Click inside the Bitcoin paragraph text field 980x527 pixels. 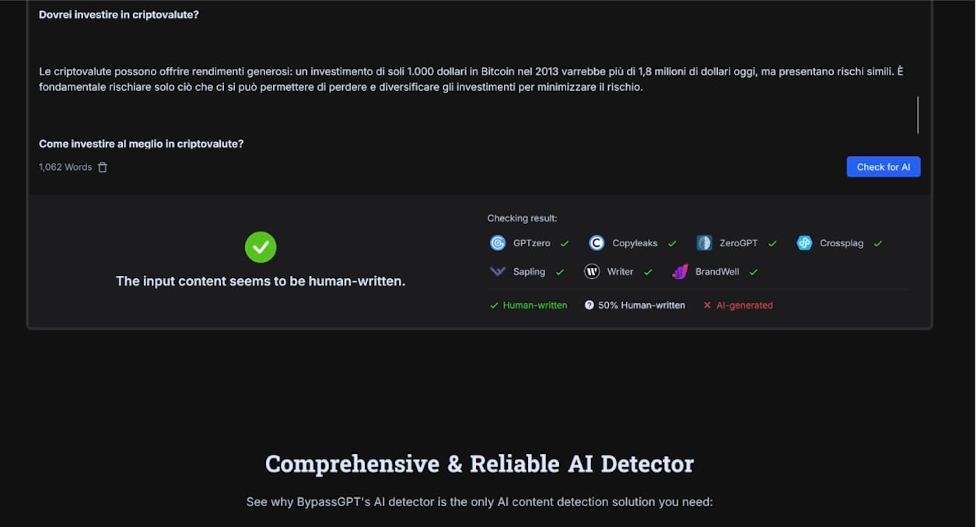tap(471, 79)
